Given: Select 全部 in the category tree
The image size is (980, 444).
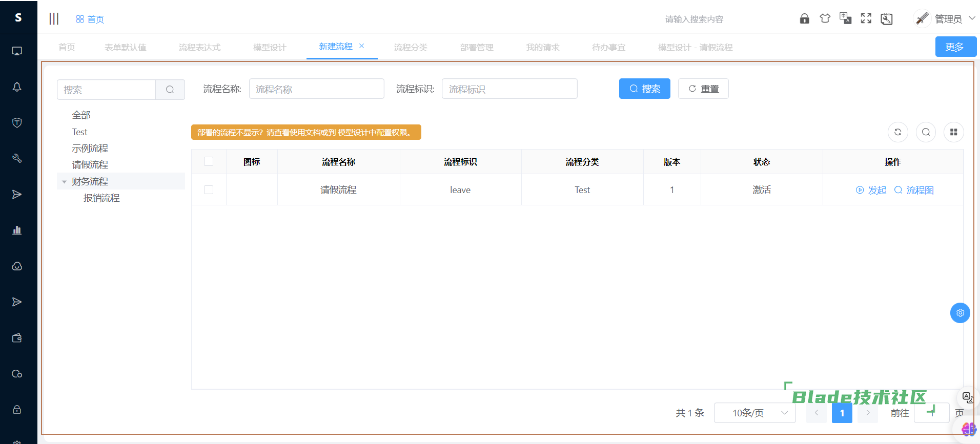Looking at the screenshot, I should tap(81, 115).
